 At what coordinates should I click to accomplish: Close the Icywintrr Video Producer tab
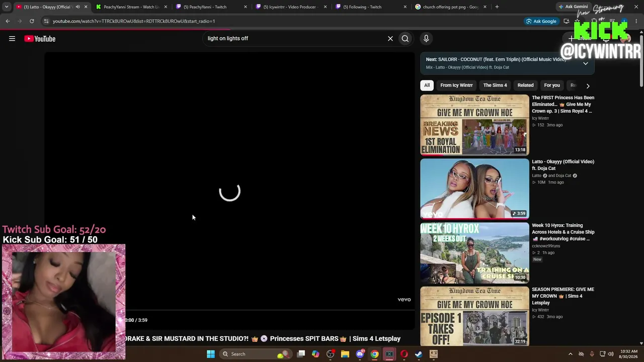pyautogui.click(x=325, y=7)
